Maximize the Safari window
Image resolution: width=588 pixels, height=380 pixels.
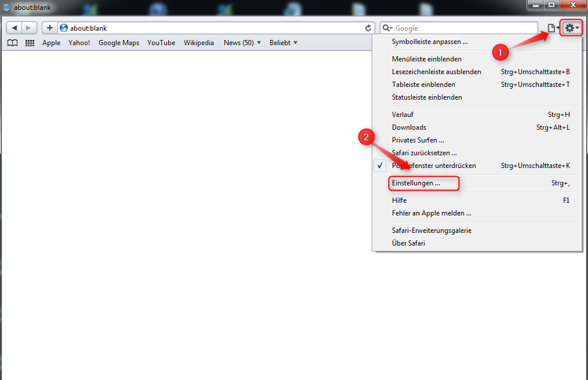[551, 5]
